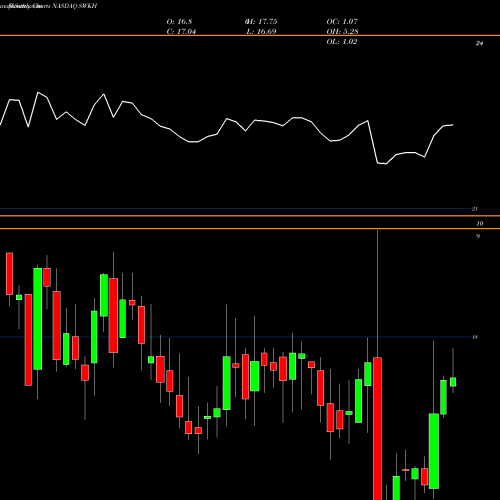Click the end point of the white indicator line
This screenshot has height=500, width=500.
tap(453, 125)
